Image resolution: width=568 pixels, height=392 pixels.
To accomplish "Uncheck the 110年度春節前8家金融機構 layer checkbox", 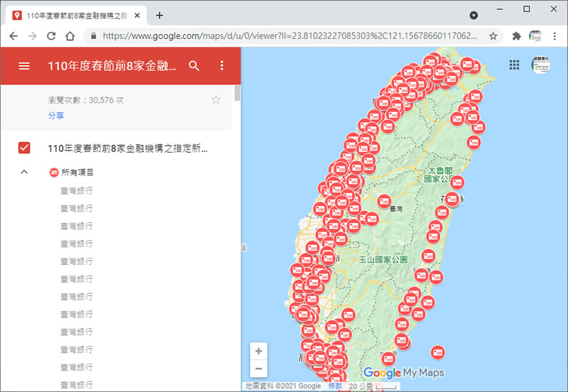I will [x=24, y=148].
